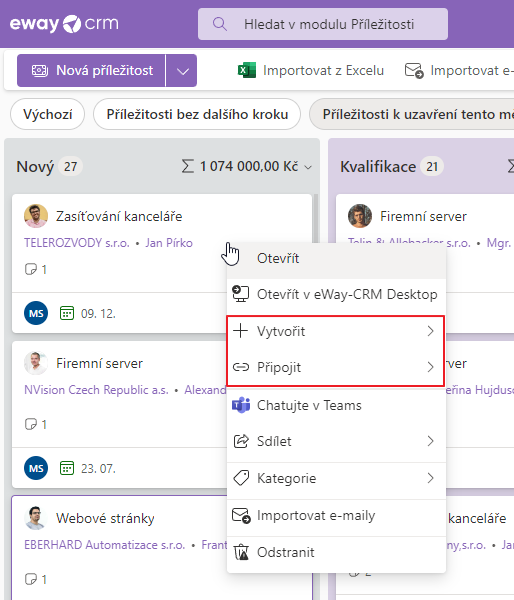
Task: Click the Kvalifikace column header
Action: pyautogui.click(x=378, y=166)
